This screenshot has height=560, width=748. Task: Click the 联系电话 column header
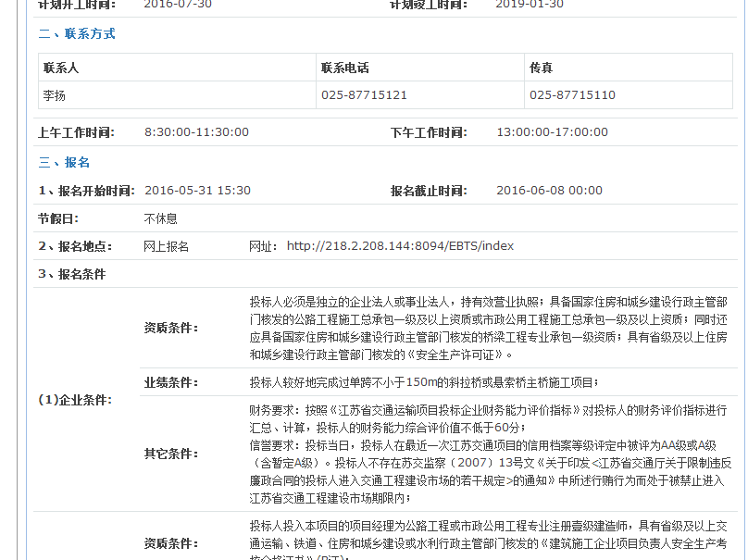(344, 68)
